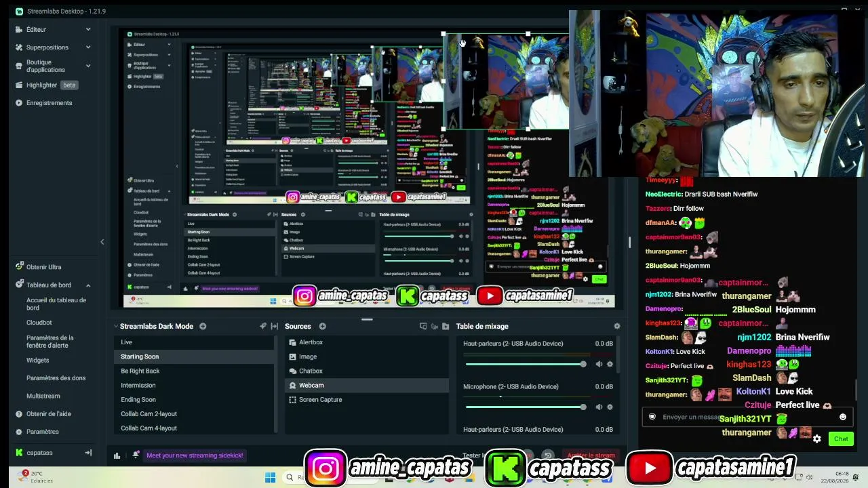868x488 pixels.
Task: Add a new source with the plus icon
Action: 322,327
